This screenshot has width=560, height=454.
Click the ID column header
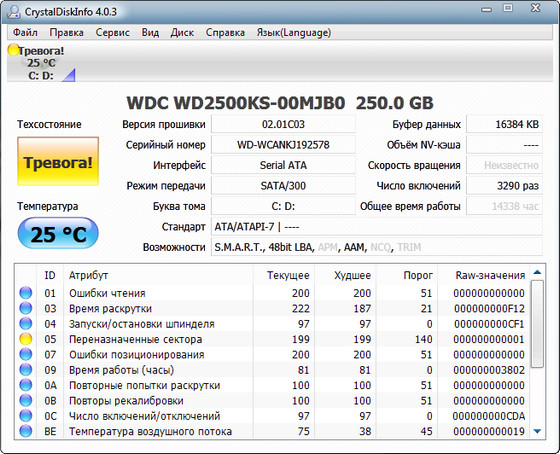point(50,275)
